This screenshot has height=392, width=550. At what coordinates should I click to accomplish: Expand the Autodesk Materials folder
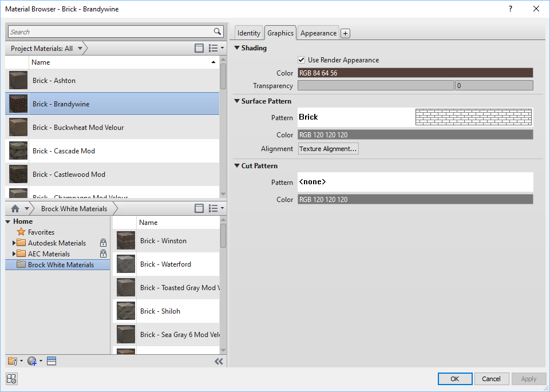14,243
